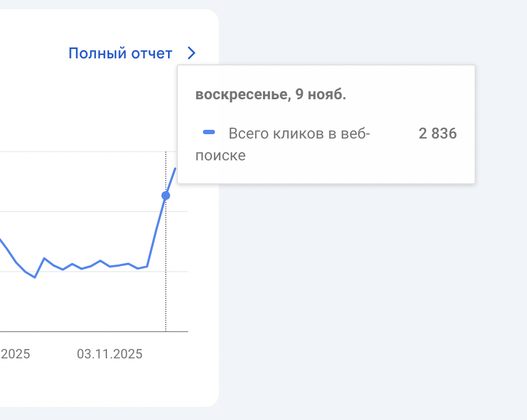The height and width of the screenshot is (420, 527).
Task: Click the "2 836" clicks value in the tooltip
Action: coord(438,134)
